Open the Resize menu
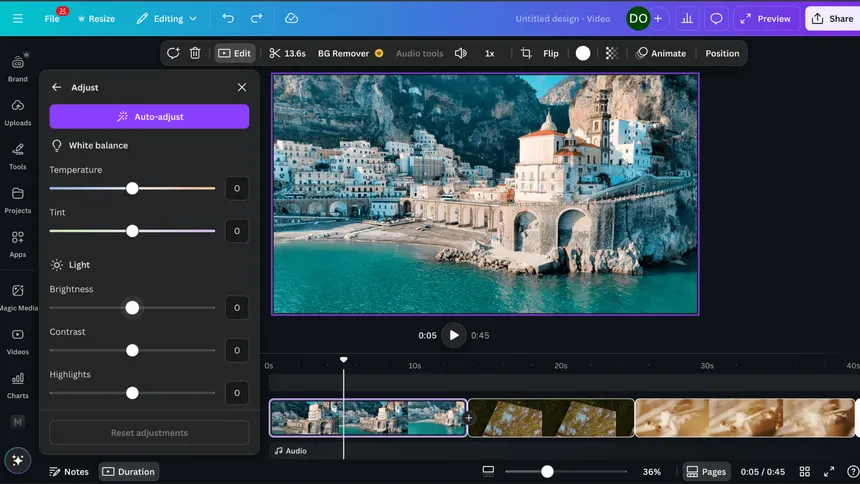This screenshot has width=860, height=484. click(x=95, y=18)
